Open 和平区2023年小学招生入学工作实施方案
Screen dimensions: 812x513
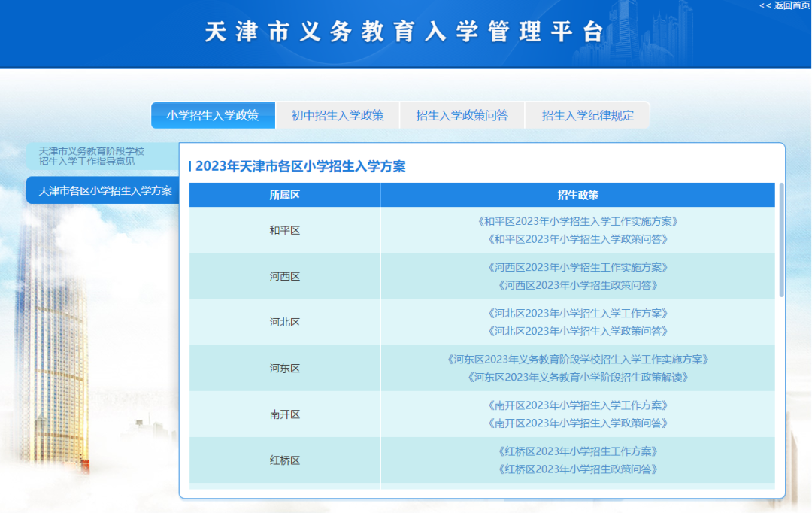pyautogui.click(x=577, y=221)
